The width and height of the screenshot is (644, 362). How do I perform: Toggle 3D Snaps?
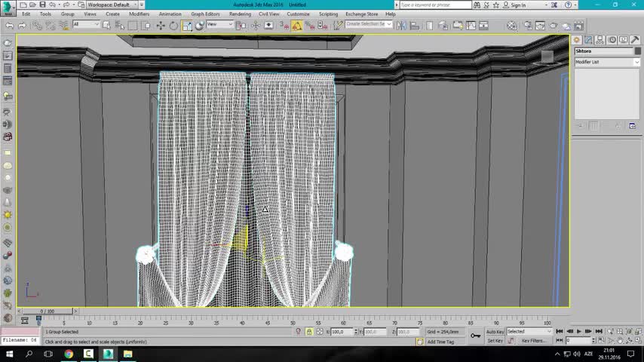click(x=284, y=26)
